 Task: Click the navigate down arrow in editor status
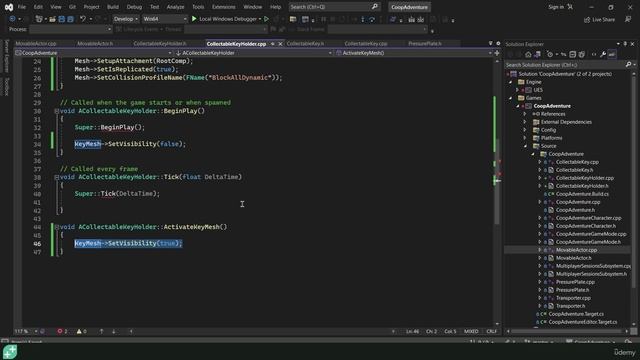[113, 331]
